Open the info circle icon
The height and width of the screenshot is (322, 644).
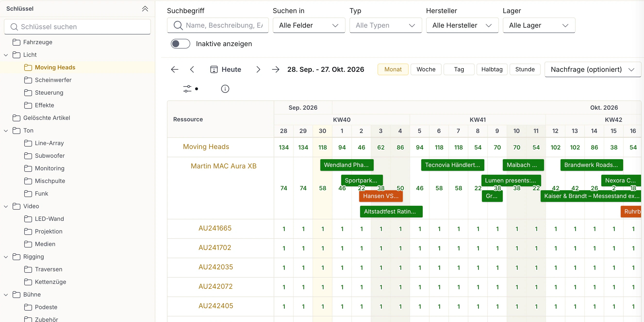[x=225, y=89]
